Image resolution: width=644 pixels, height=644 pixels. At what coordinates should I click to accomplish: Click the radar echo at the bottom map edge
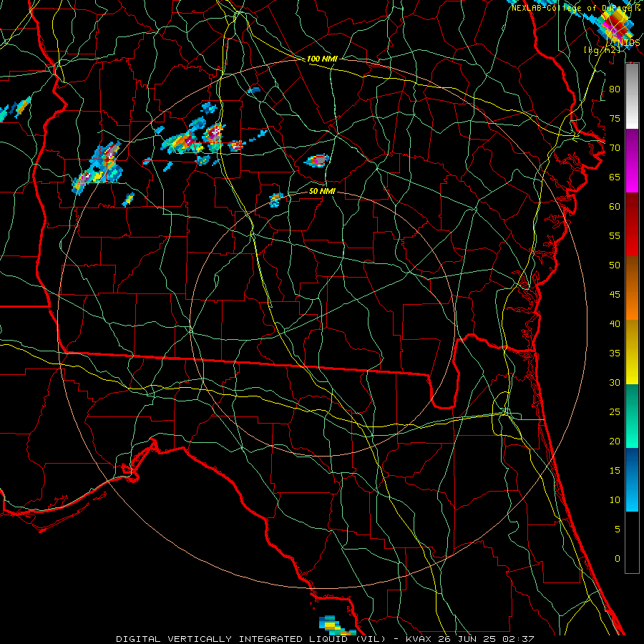337,625
